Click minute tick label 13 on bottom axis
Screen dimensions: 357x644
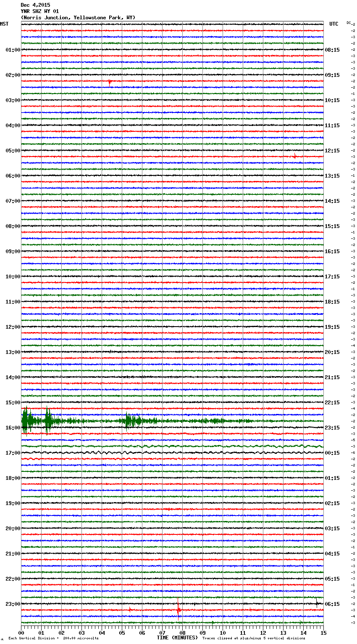tap(283, 633)
